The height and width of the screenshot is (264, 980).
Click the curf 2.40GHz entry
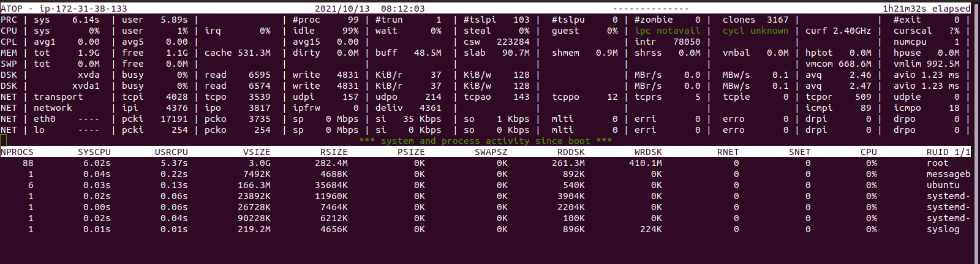coord(838,31)
